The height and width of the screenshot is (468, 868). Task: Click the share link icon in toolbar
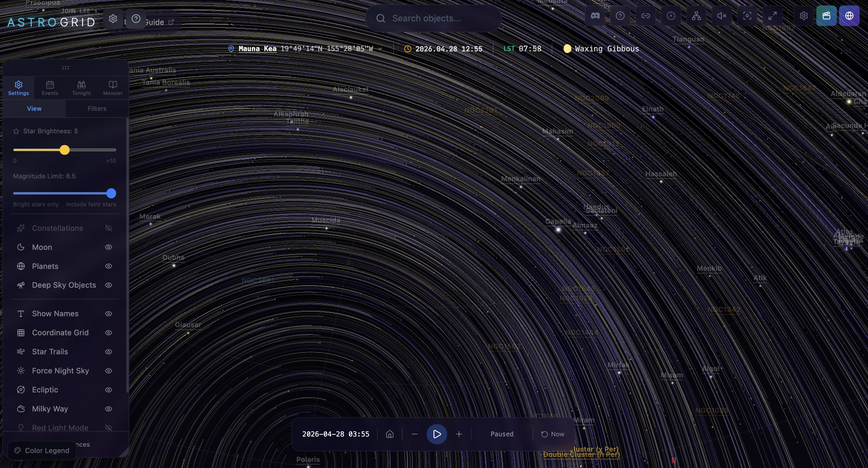pyautogui.click(x=646, y=16)
